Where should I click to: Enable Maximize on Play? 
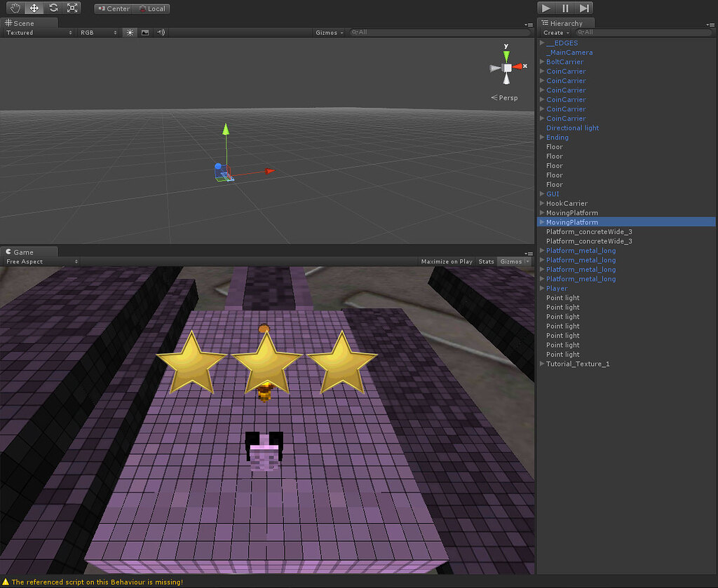click(x=447, y=261)
